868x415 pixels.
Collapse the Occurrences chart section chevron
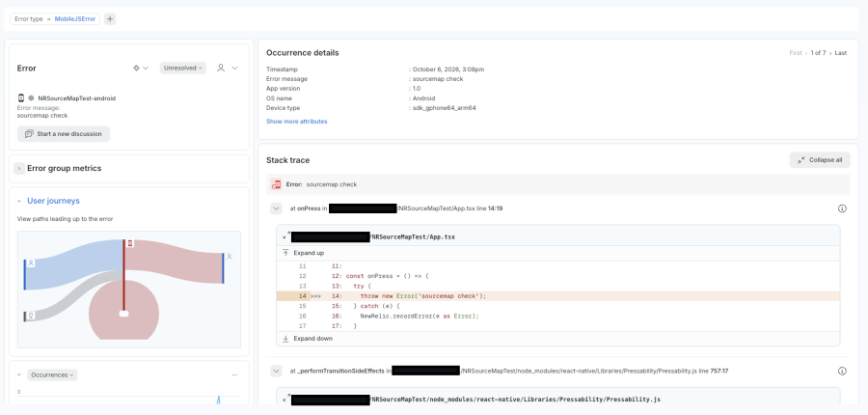(x=19, y=375)
